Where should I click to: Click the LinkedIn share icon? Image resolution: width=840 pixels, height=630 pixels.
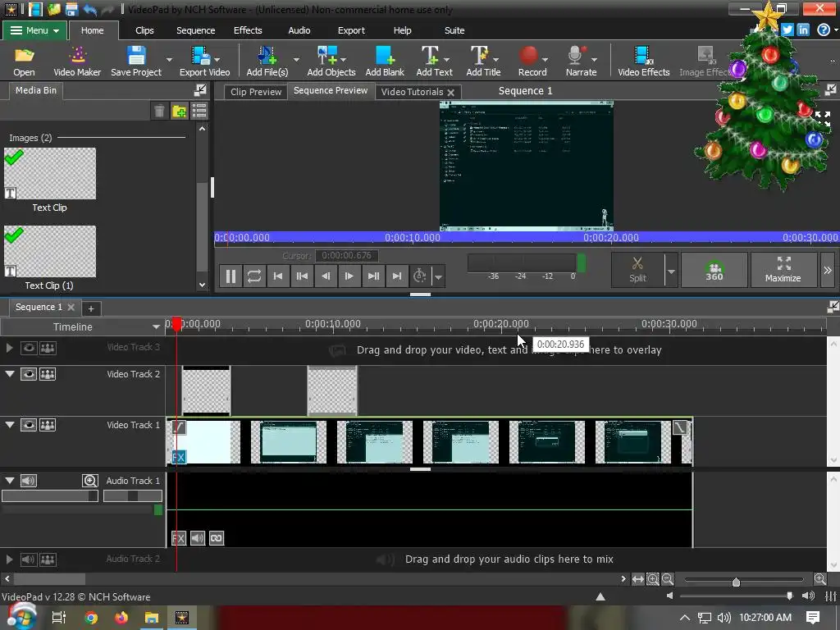click(x=803, y=30)
